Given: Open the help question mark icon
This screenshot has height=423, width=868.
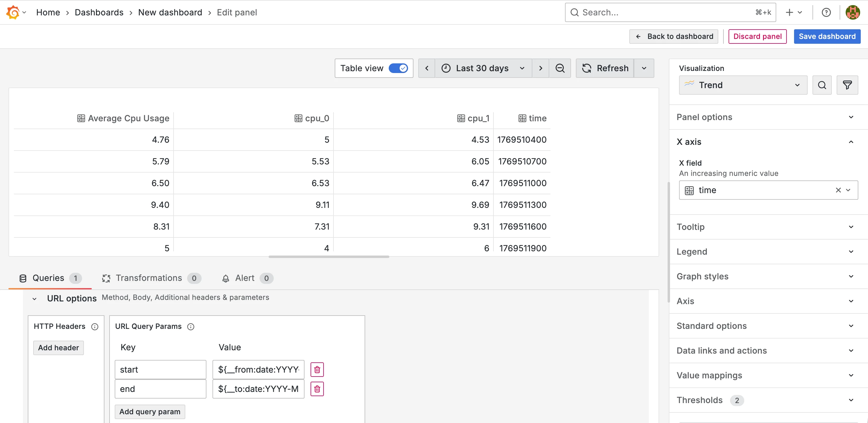Looking at the screenshot, I should coord(826,12).
